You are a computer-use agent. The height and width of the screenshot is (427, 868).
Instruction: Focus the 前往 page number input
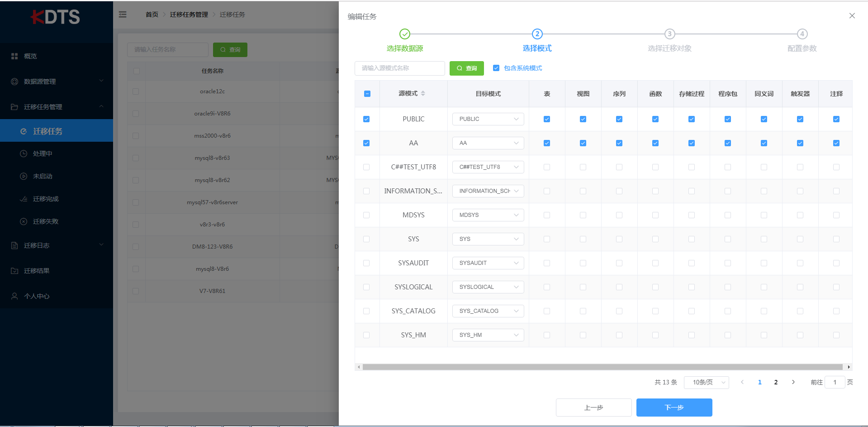pos(835,383)
